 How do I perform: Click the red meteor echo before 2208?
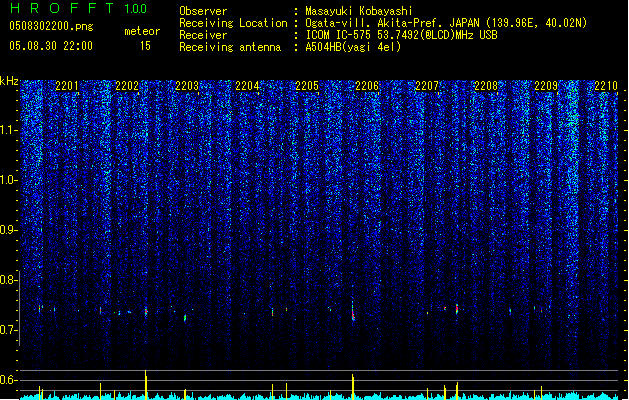(x=457, y=309)
